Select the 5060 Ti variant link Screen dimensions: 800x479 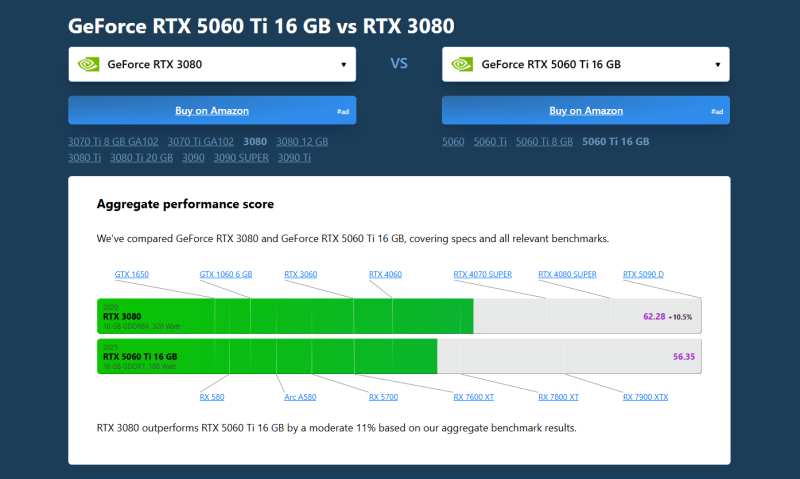coord(490,141)
